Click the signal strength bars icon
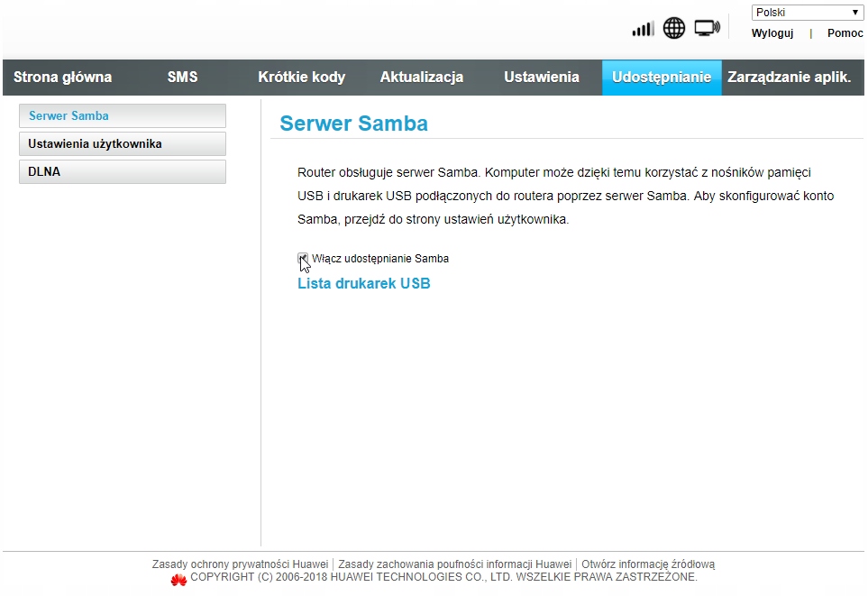Image resolution: width=868 pixels, height=596 pixels. (643, 29)
